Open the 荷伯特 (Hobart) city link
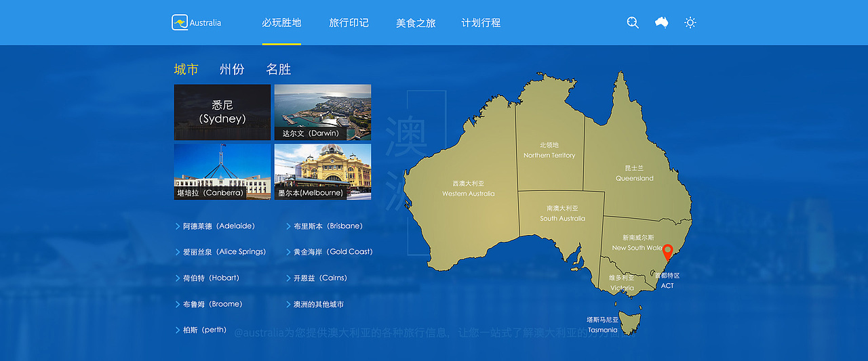The image size is (868, 361). 211,278
